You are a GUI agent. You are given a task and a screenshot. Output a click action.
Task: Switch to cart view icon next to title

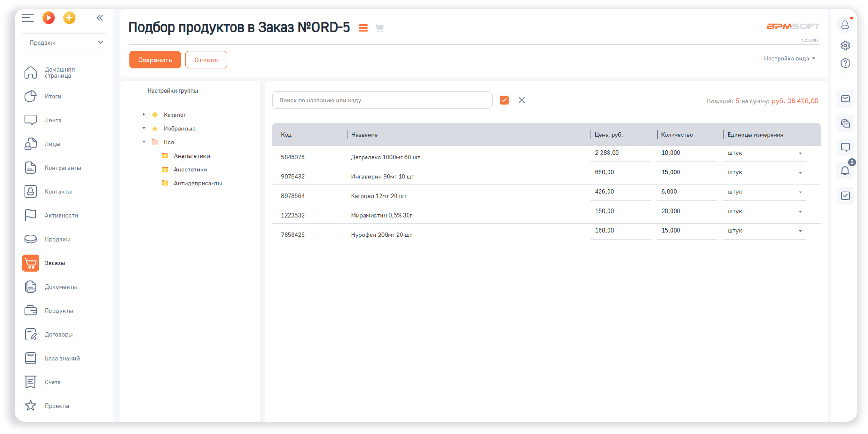tap(380, 28)
